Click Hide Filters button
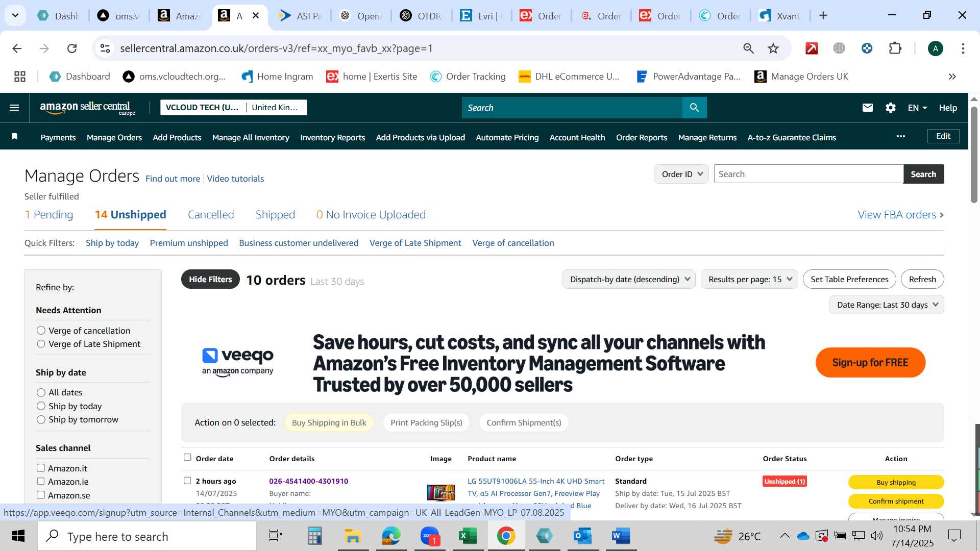This screenshot has width=980, height=551. pyautogui.click(x=210, y=279)
